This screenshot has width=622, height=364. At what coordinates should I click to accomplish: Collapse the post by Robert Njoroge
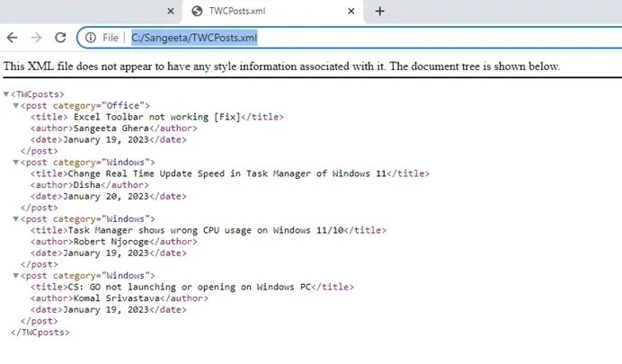pos(15,219)
